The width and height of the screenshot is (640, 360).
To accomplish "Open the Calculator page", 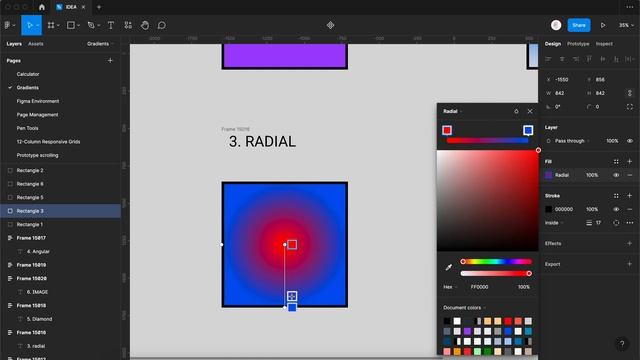I will click(x=28, y=74).
